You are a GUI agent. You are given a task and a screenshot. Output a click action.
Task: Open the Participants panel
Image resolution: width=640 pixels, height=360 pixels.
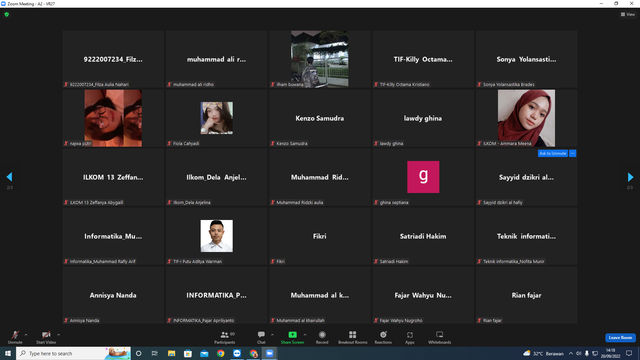(x=225, y=337)
